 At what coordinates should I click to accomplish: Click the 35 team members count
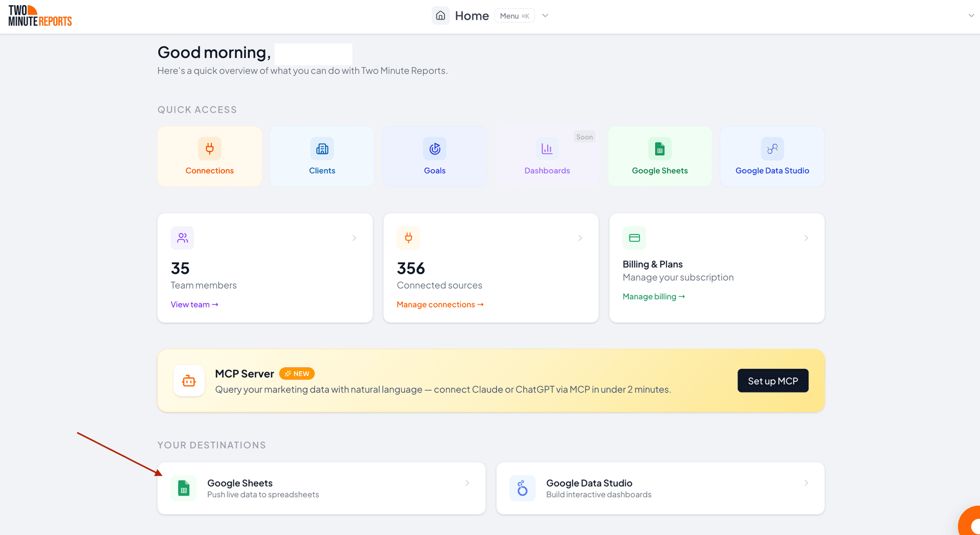(x=180, y=268)
